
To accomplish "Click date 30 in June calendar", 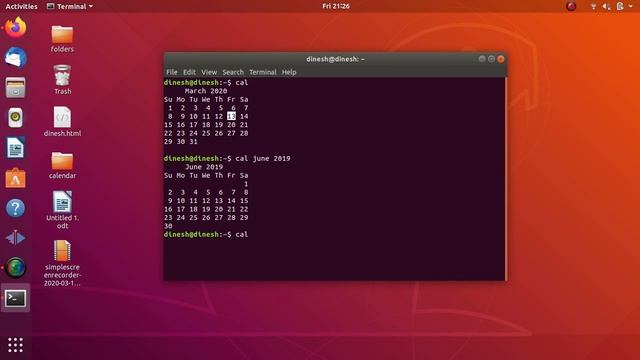I will (x=168, y=226).
